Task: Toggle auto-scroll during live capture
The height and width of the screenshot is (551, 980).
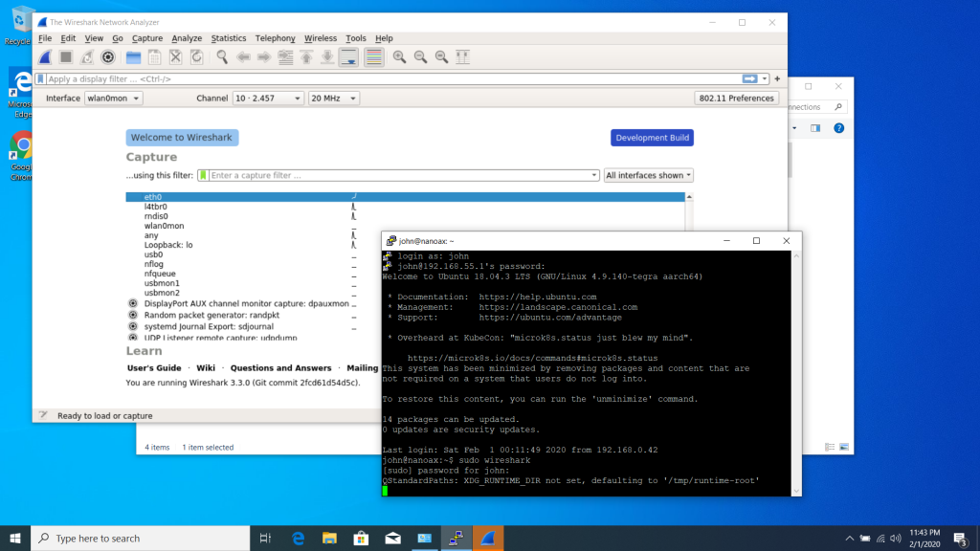Action: 348,57
